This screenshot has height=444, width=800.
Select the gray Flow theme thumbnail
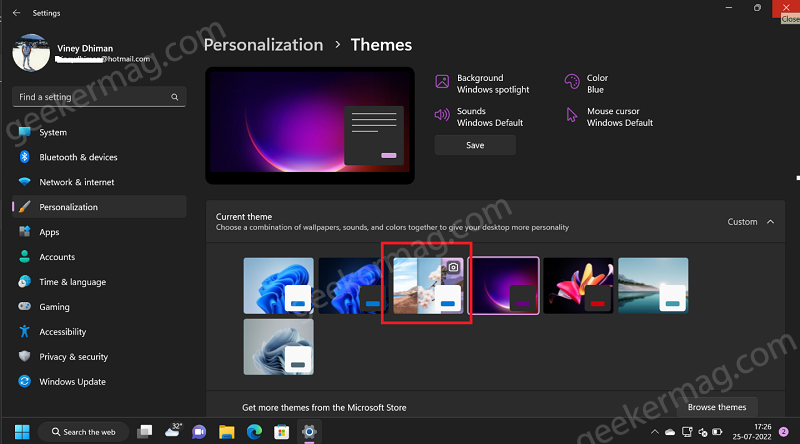tap(279, 347)
